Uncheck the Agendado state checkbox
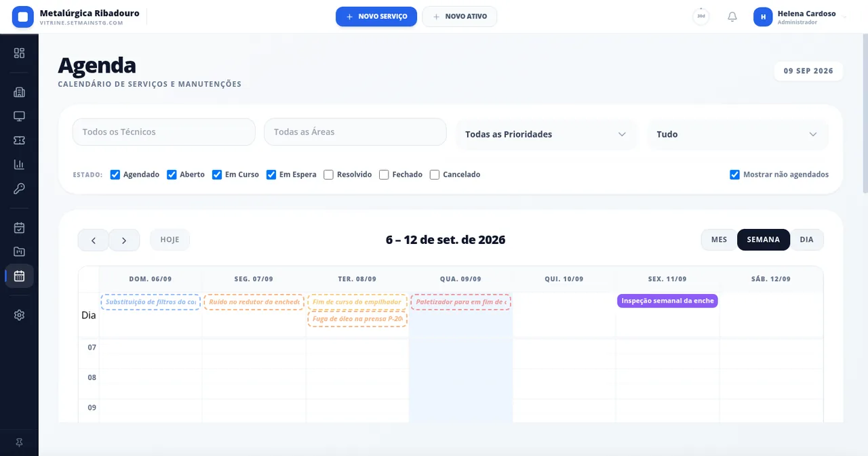 tap(115, 175)
